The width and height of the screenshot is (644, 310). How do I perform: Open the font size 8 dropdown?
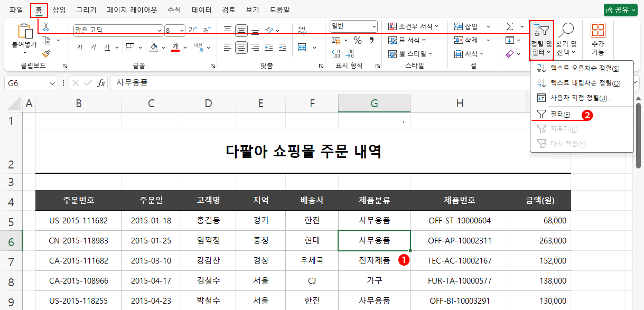[x=182, y=30]
